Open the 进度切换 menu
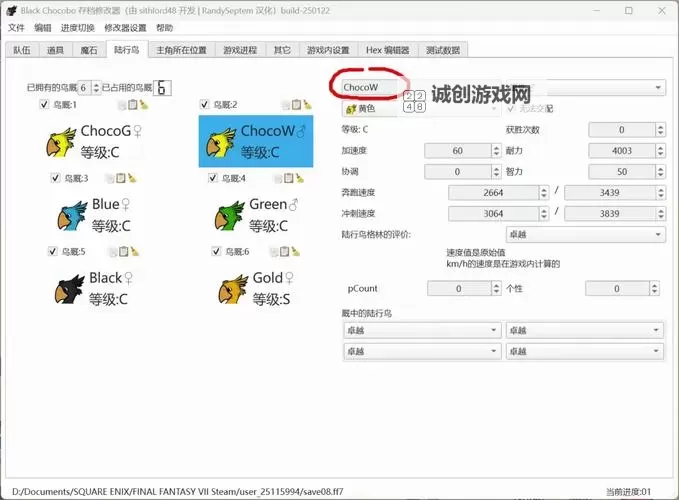Viewport: 679px width, 500px height. (78, 28)
